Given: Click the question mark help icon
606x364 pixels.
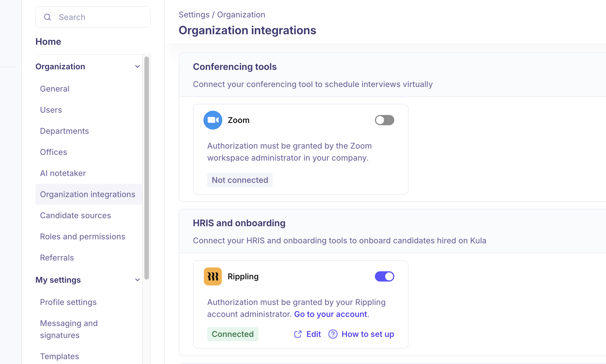Looking at the screenshot, I should click(x=333, y=334).
